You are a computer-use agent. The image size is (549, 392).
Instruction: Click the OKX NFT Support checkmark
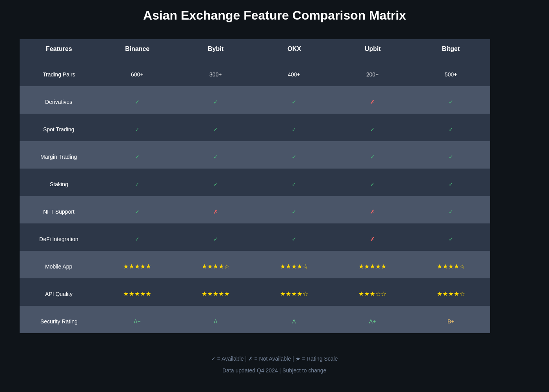pyautogui.click(x=294, y=212)
